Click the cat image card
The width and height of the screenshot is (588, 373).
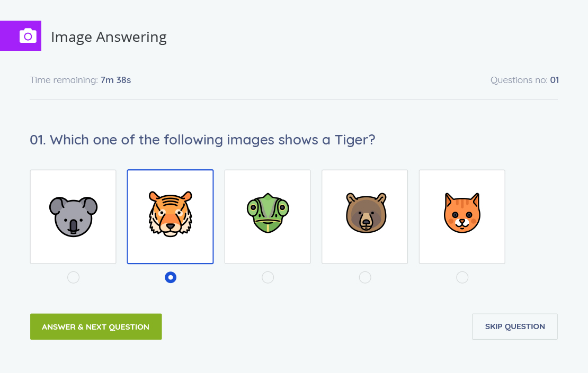[462, 217]
